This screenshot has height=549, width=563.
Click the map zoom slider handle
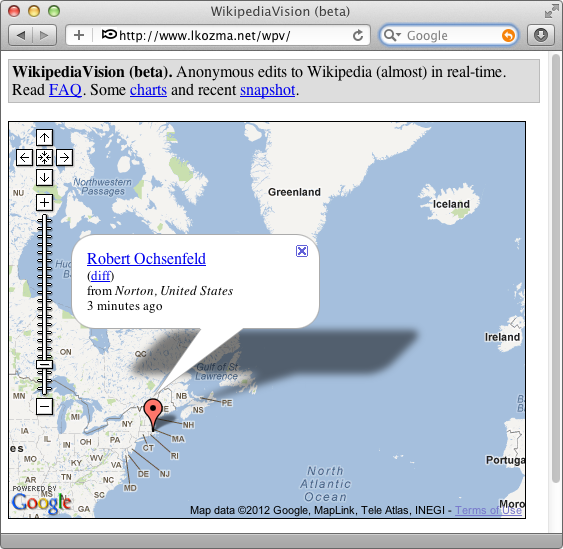[45, 364]
